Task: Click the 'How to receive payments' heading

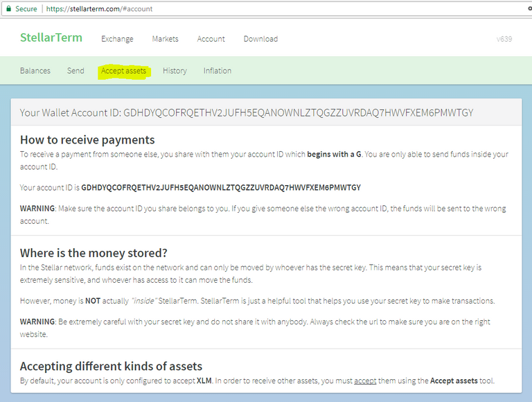Action: tap(87, 140)
